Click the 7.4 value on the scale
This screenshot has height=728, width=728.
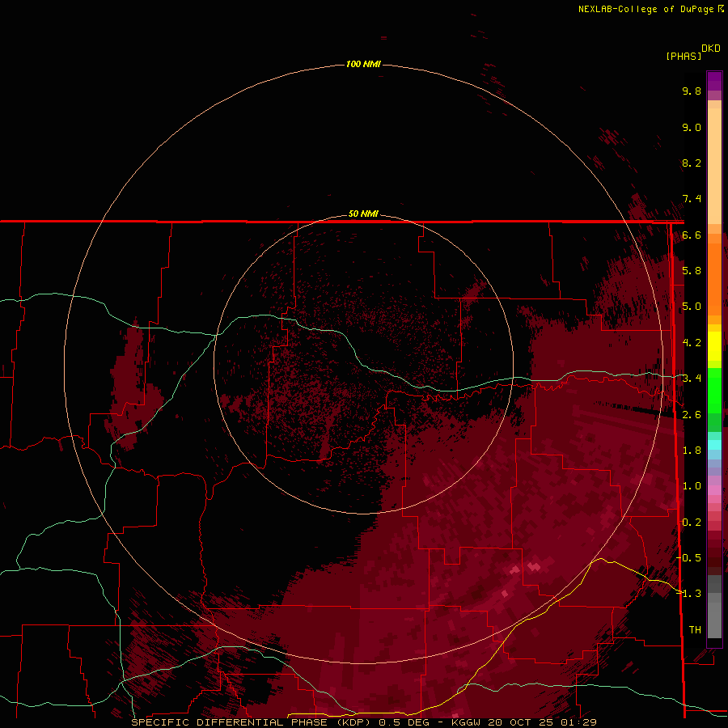pyautogui.click(x=692, y=199)
